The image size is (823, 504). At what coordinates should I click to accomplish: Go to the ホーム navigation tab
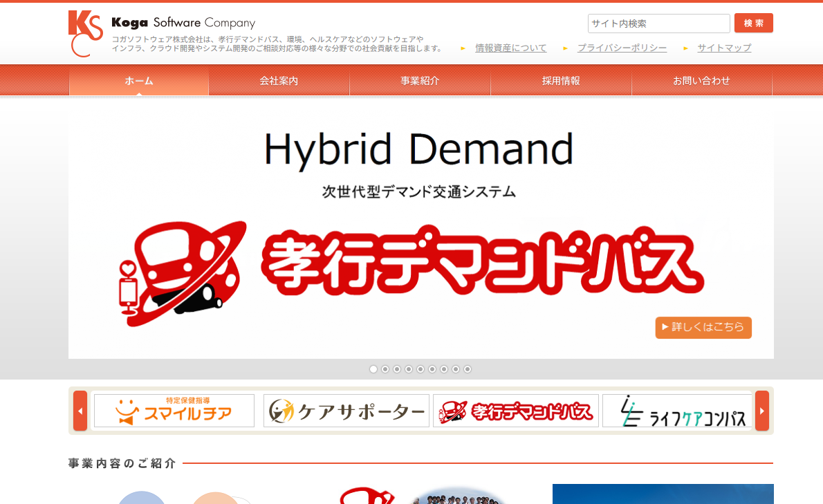pos(139,80)
